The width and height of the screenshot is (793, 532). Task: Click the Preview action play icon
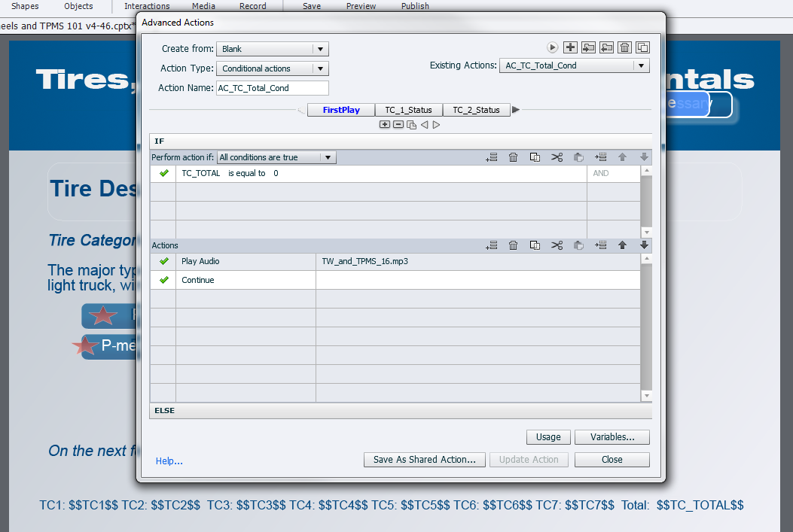pos(552,47)
